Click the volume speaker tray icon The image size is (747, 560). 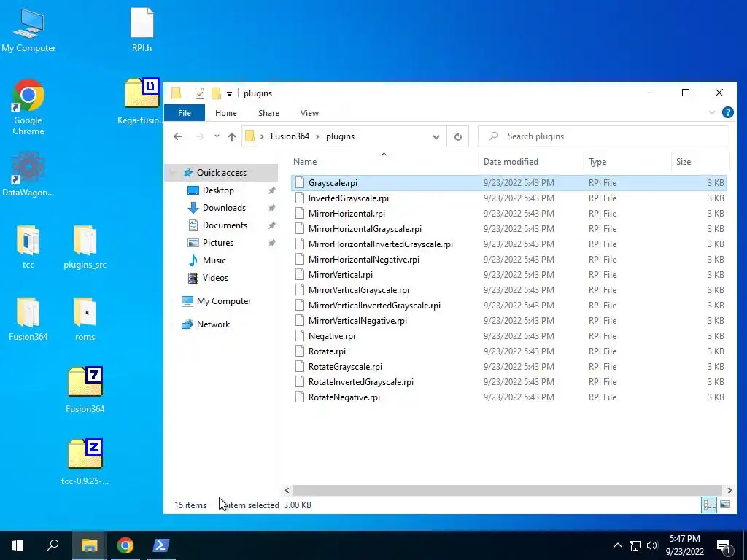click(x=652, y=545)
